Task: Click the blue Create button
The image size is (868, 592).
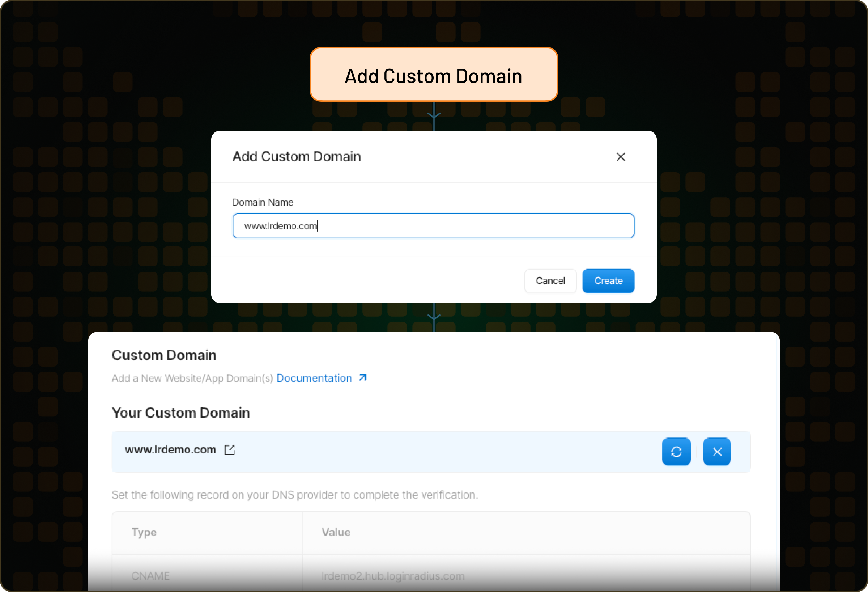Action: tap(608, 281)
